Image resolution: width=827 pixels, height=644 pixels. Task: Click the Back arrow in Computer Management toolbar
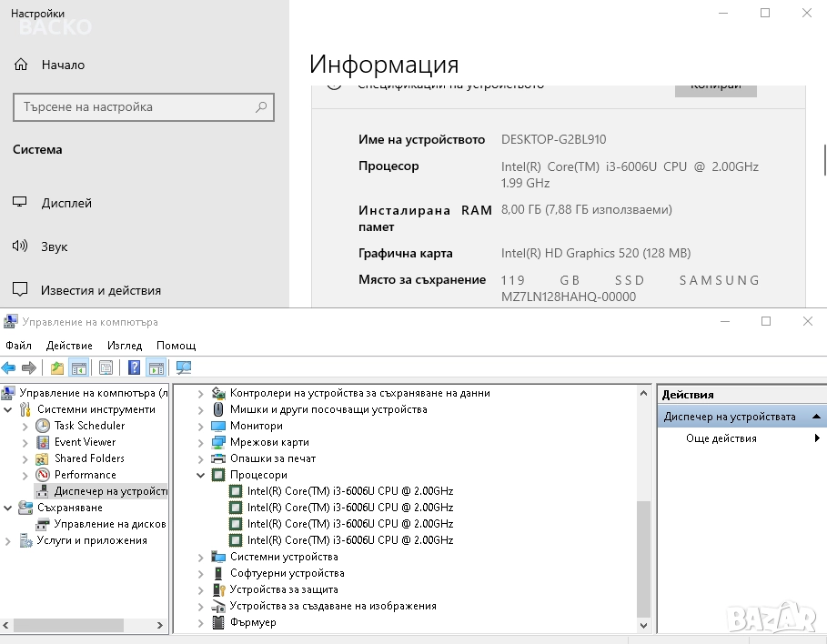coord(9,367)
